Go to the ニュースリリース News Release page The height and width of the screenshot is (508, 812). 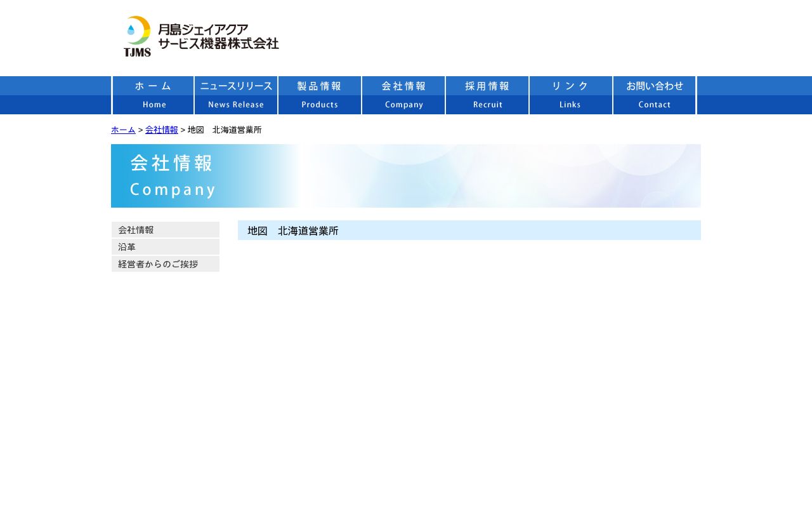[x=236, y=95]
